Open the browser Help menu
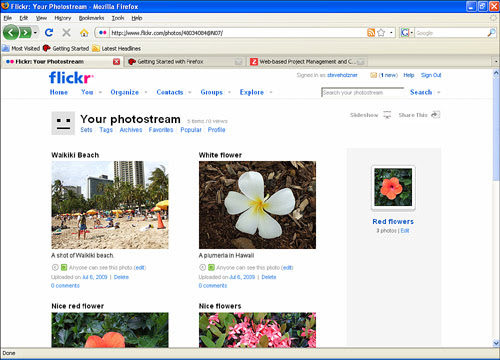Viewport: 500px width, 360px height. pos(137,18)
